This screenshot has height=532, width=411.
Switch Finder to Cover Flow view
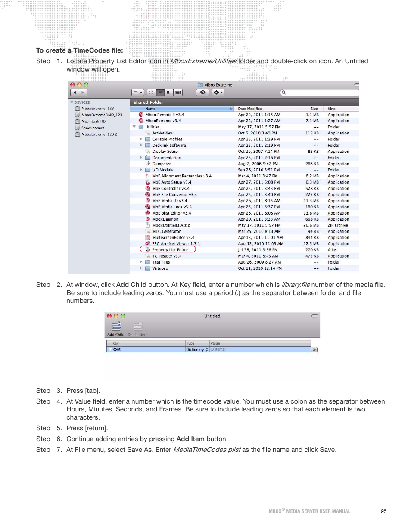tap(178, 93)
